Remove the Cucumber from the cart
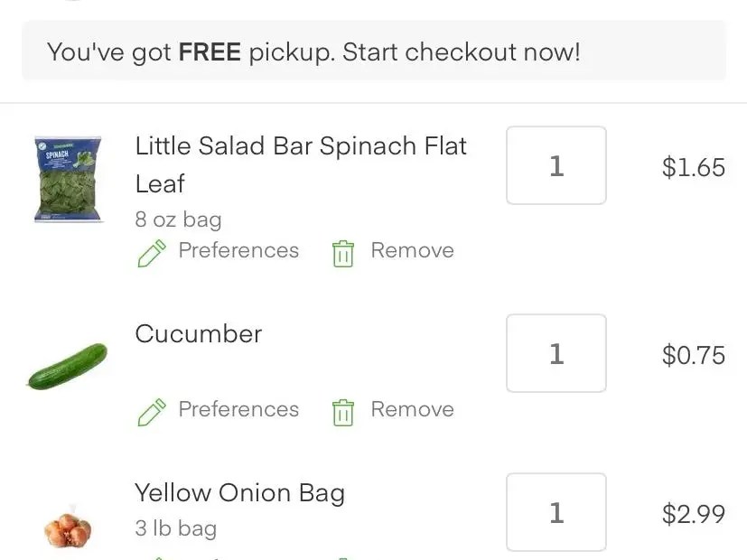This screenshot has width=747, height=560. coord(412,409)
